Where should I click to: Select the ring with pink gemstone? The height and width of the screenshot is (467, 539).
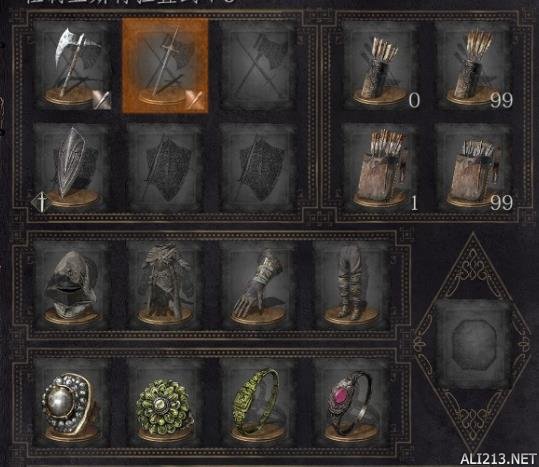point(351,403)
